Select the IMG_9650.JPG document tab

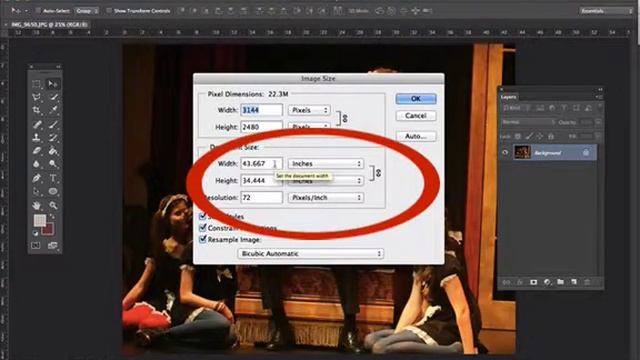pos(49,24)
